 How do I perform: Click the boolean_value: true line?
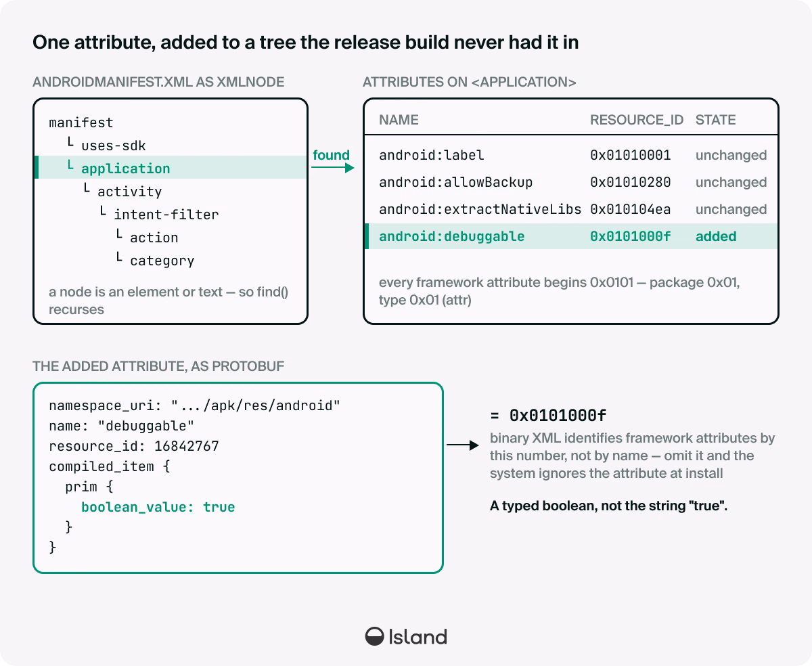[158, 507]
